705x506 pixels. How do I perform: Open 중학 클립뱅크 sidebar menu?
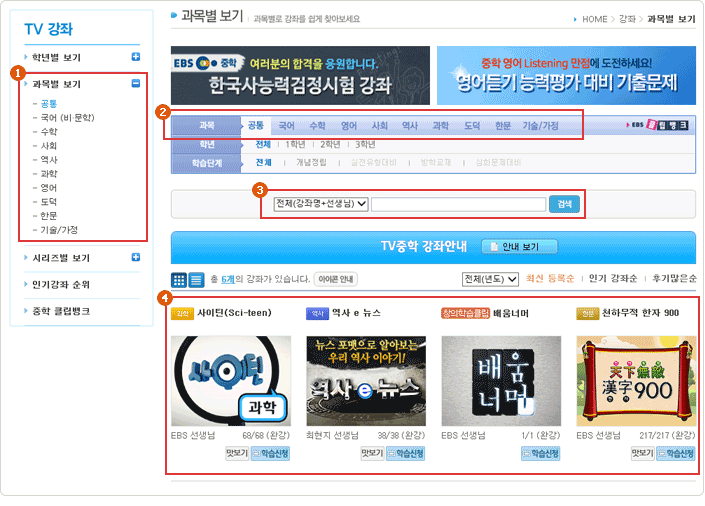[61, 311]
